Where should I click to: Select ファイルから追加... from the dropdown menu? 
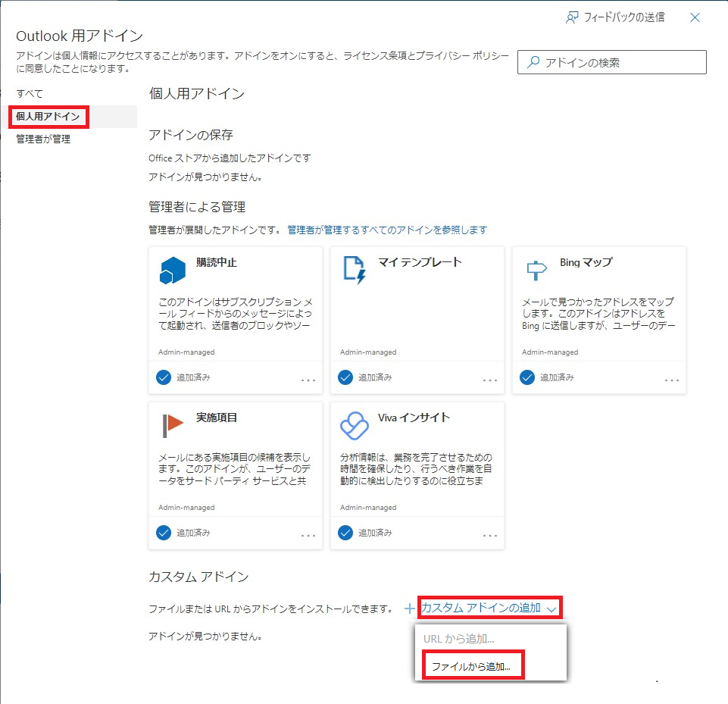(x=470, y=667)
